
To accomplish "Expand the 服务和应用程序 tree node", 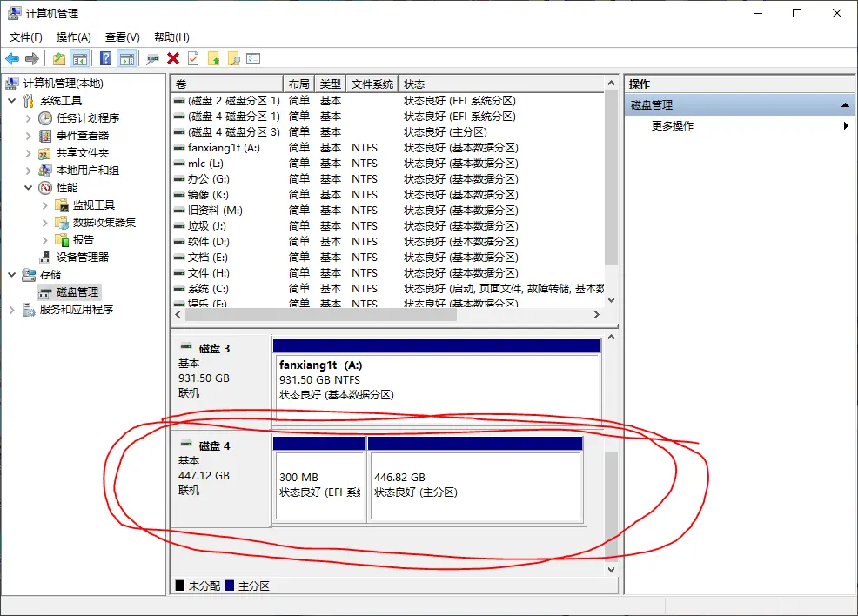I will [11, 310].
